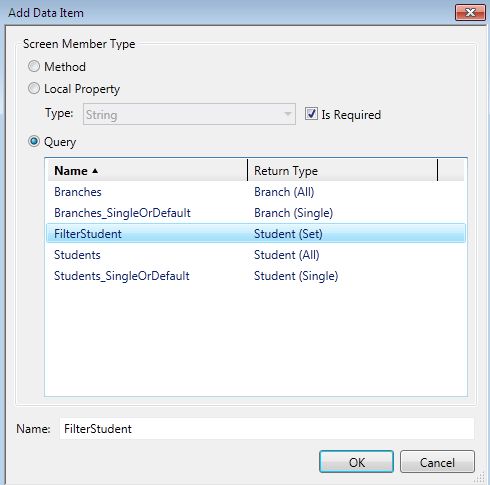Dismiss dialog with Cancel button

coord(437,462)
